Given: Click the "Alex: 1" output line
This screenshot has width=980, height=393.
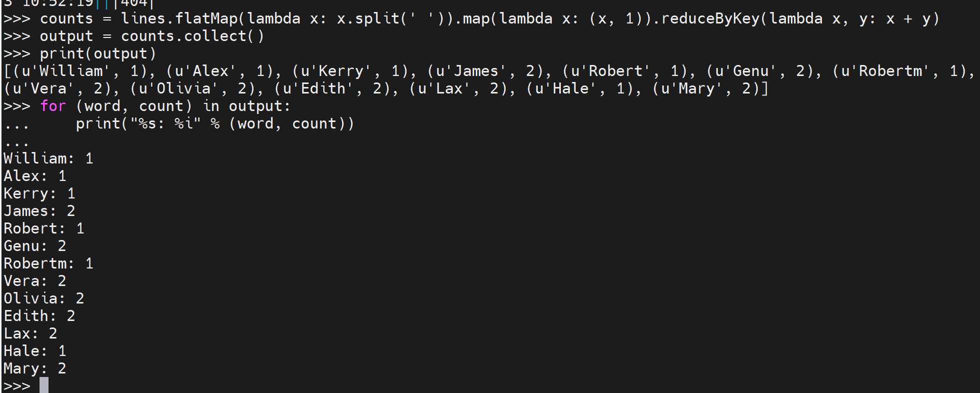Looking at the screenshot, I should click(x=35, y=176).
